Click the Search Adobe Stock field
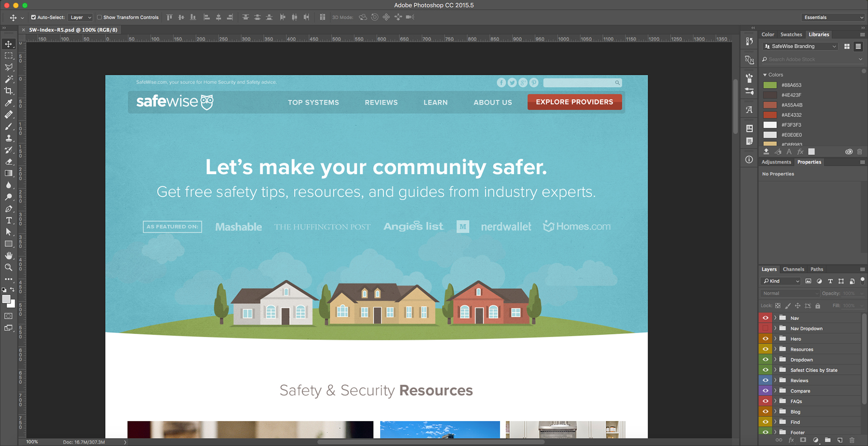Image resolution: width=868 pixels, height=446 pixels. tap(811, 59)
